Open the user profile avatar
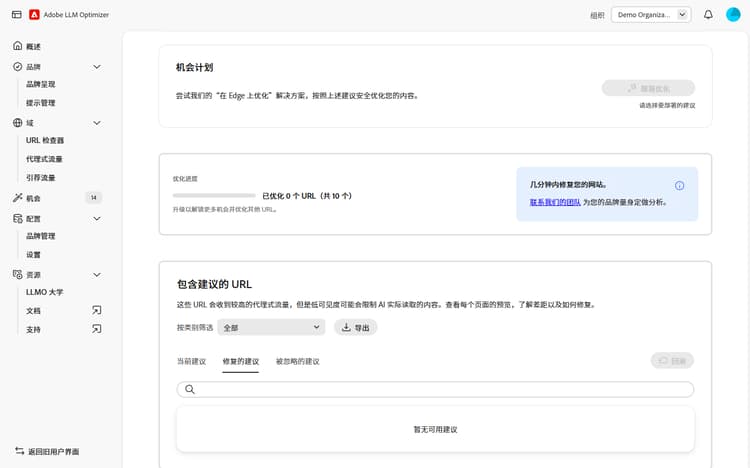Screen dimensions: 750x468 tap(733, 14)
